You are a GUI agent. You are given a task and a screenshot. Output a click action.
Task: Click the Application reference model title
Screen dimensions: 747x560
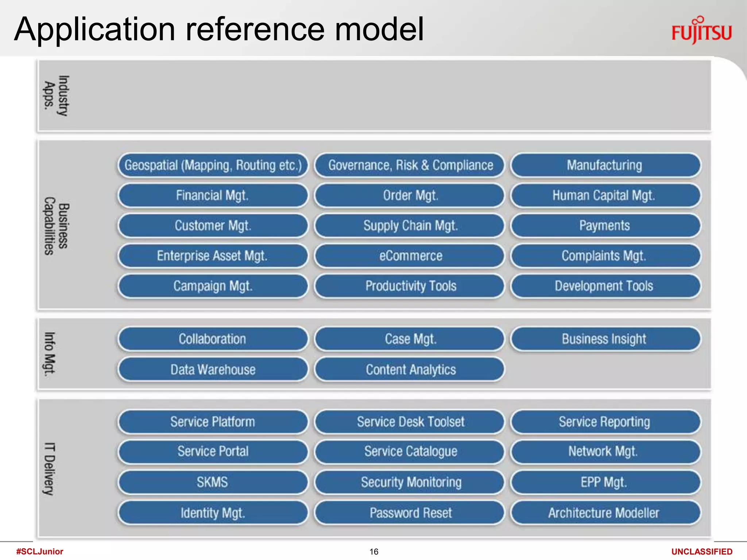tap(219, 29)
